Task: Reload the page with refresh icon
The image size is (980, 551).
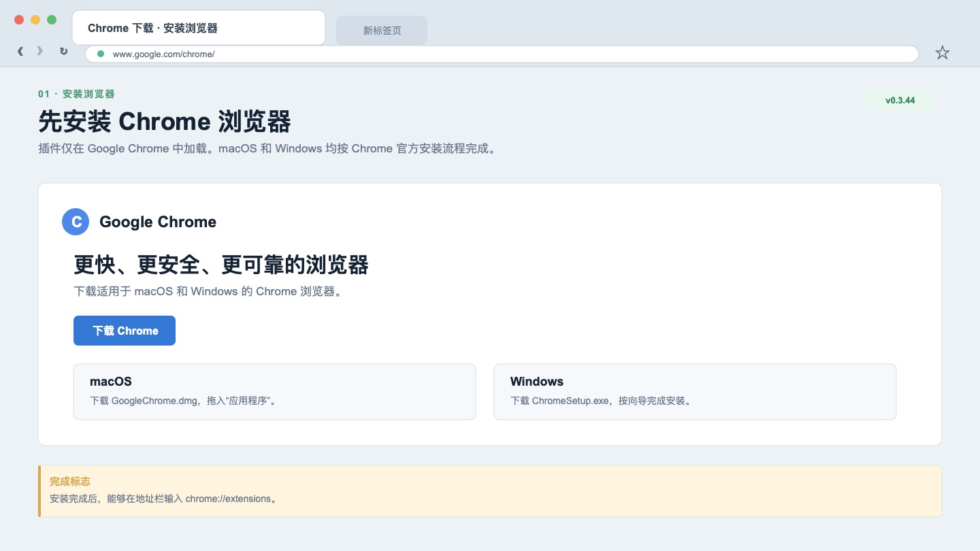Action: [63, 51]
